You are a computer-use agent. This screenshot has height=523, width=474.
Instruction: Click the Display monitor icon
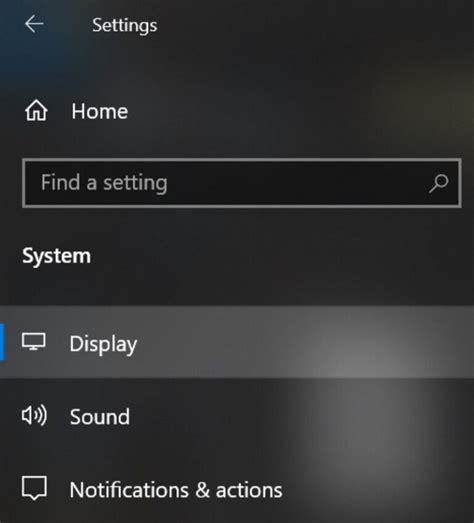(34, 341)
